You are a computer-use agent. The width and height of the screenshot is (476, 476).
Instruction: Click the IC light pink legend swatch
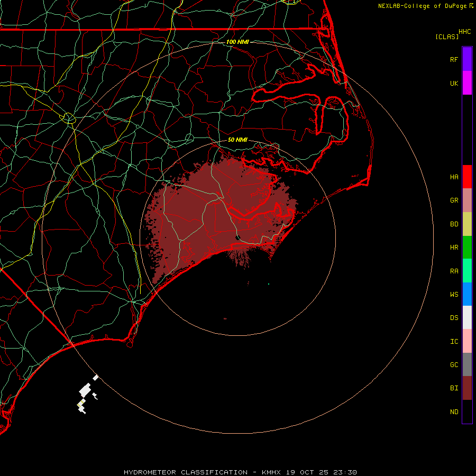[x=467, y=341]
